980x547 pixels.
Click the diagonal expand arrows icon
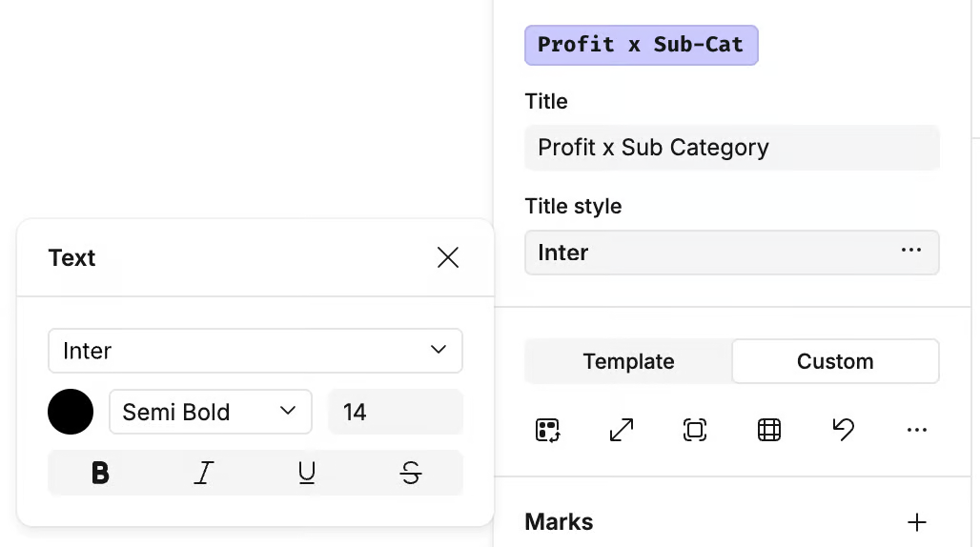[x=622, y=431]
